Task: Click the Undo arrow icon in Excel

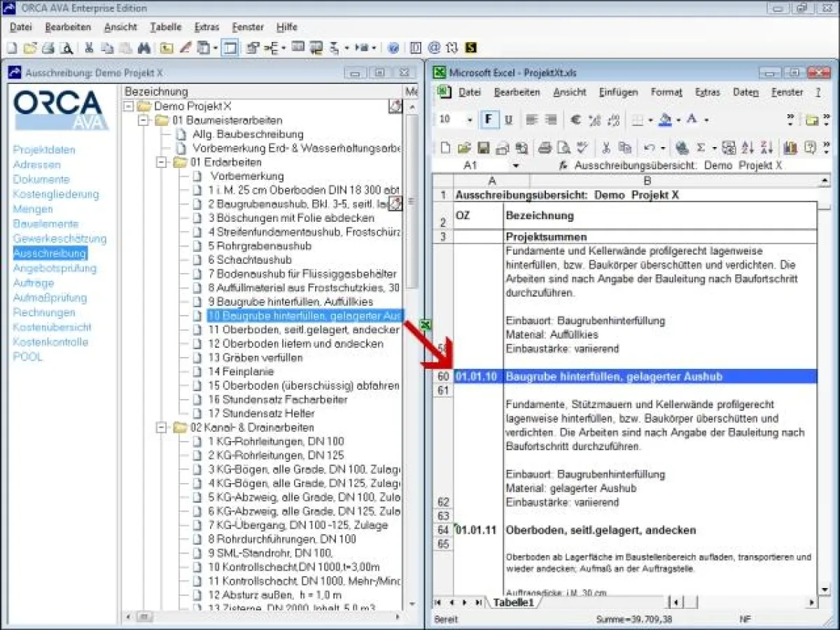Action: [x=651, y=147]
